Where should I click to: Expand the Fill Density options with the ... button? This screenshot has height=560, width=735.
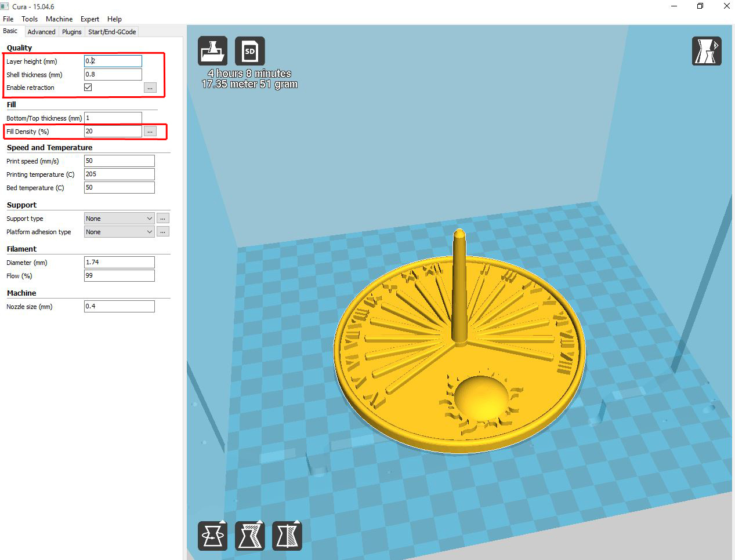[150, 131]
